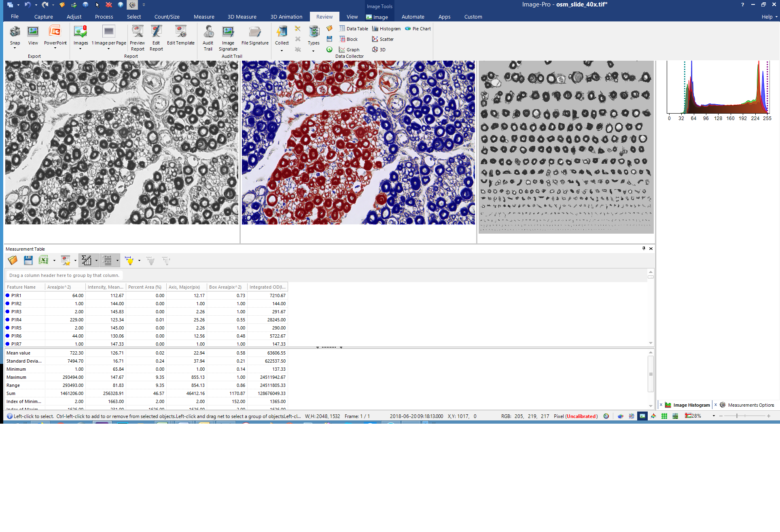Viewport: 780px width, 532px height.
Task: Select the P1R4 row in the table
Action: click(146, 320)
